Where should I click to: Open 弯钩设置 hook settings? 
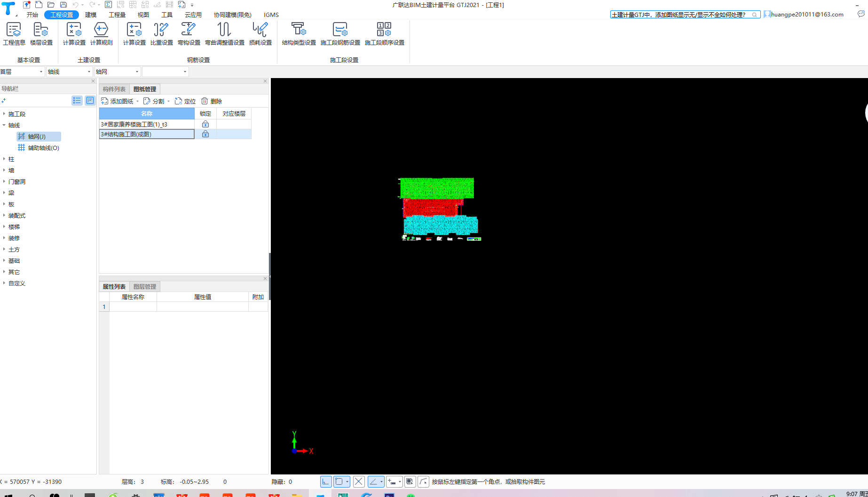coord(189,34)
